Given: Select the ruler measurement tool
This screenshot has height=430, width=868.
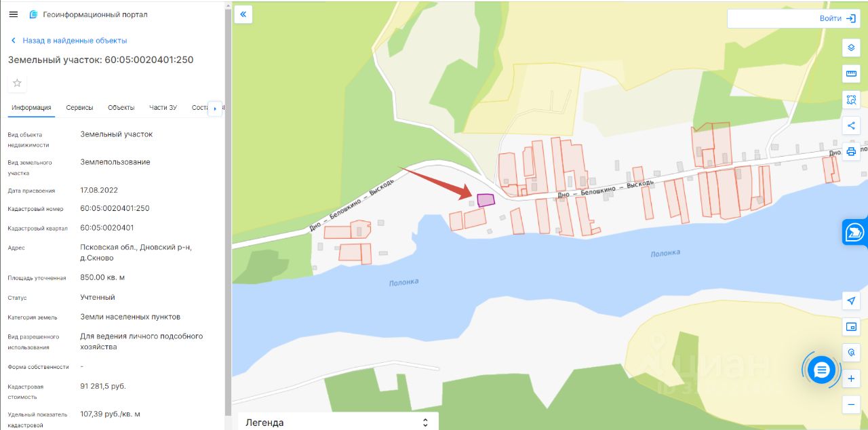Looking at the screenshot, I should (851, 73).
